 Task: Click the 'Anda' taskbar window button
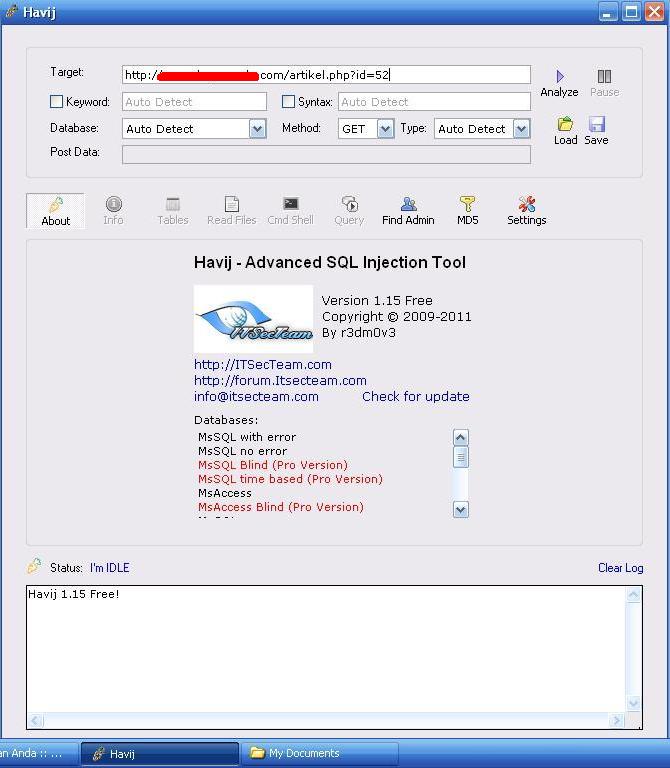pyautogui.click(x=38, y=753)
